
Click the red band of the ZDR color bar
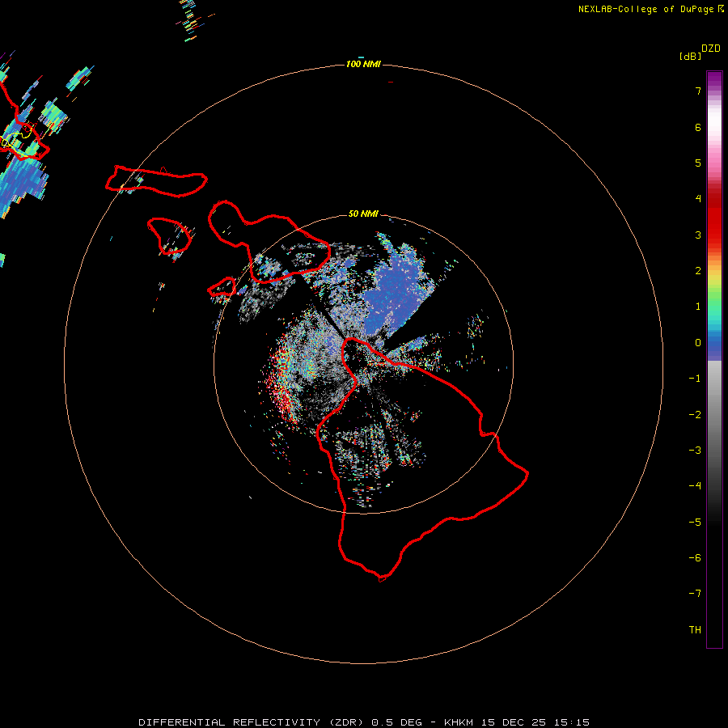tap(714, 218)
